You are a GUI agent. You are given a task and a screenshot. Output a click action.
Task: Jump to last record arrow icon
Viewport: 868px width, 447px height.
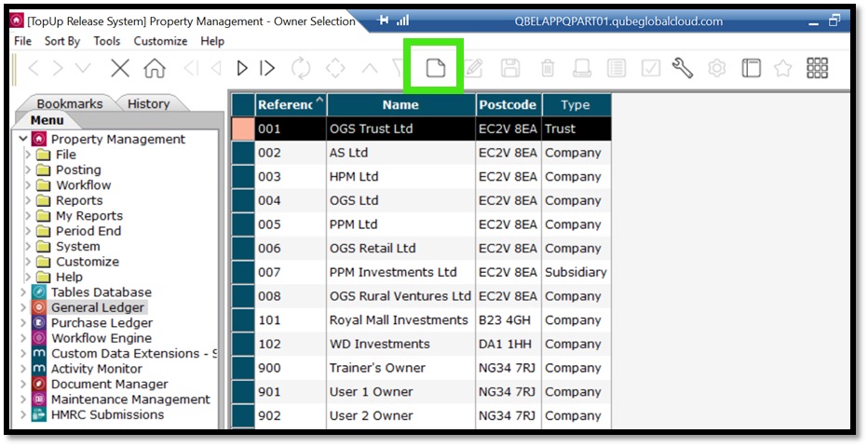tap(268, 68)
